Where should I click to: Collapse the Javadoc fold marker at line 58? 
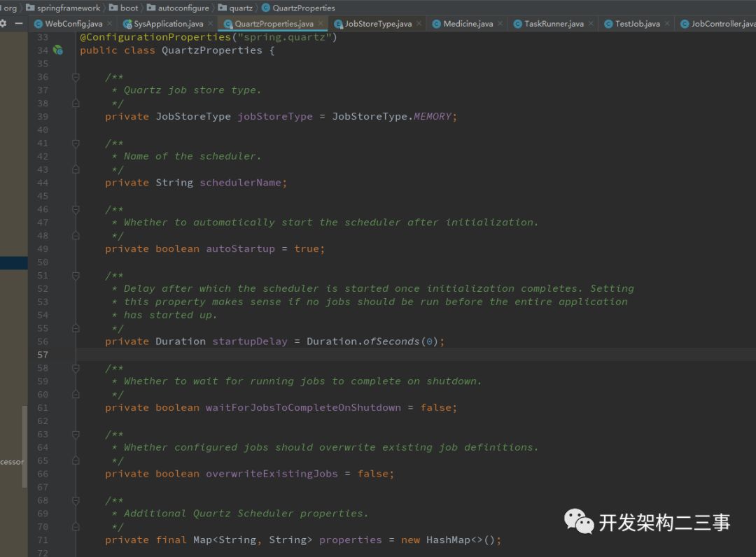(76, 368)
